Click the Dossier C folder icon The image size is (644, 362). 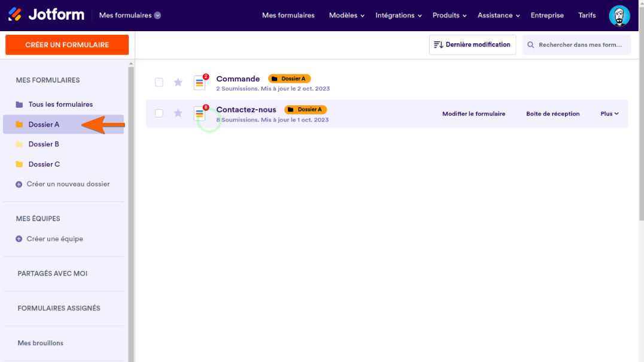click(x=19, y=164)
